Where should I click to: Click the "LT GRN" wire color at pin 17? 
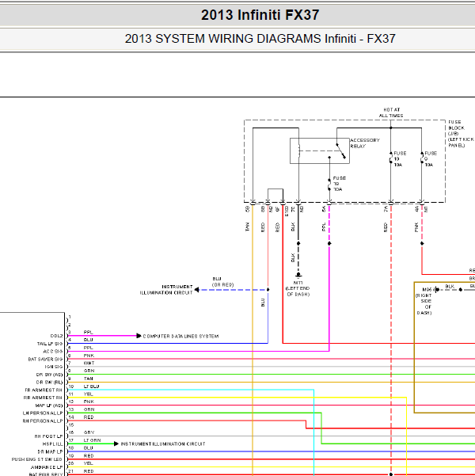coord(92,440)
